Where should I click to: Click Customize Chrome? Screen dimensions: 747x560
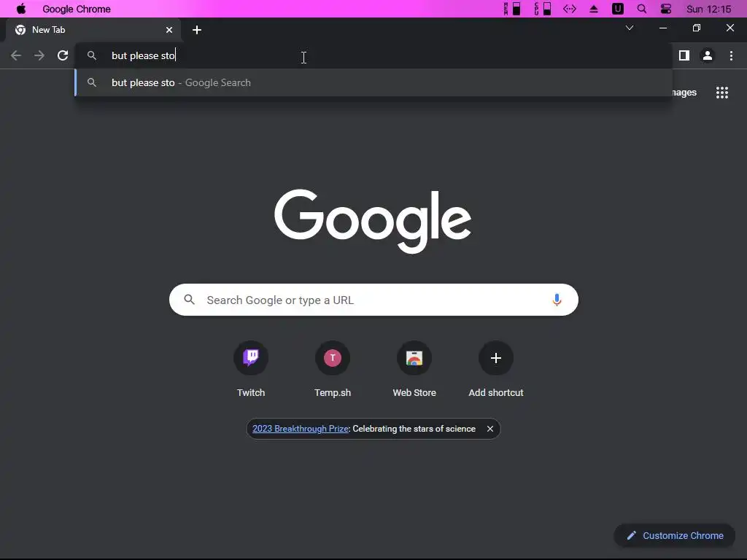[675, 536]
